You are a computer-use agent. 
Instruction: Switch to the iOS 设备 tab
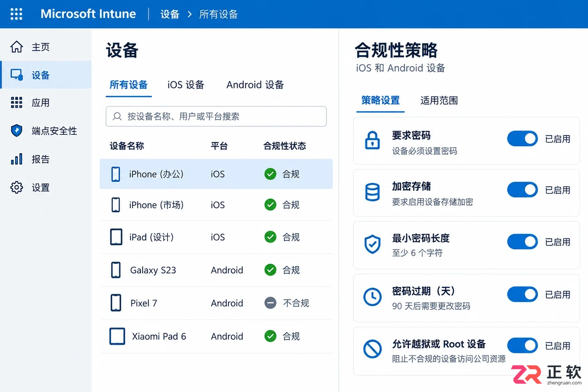(186, 85)
